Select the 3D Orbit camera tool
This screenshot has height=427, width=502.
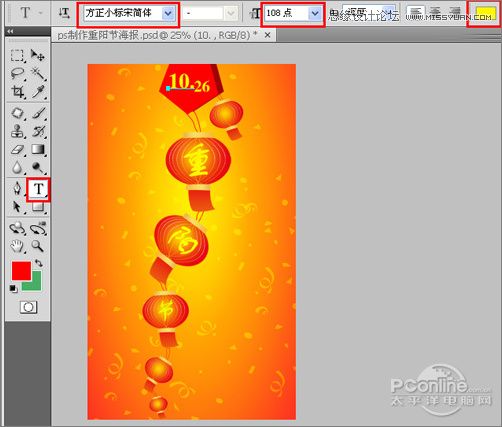coord(38,228)
